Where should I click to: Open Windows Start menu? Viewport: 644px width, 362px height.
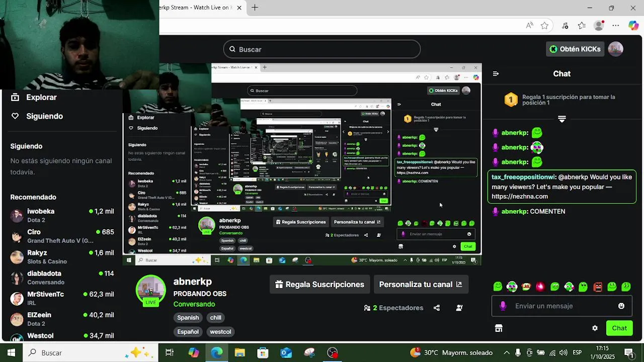pos(11,353)
